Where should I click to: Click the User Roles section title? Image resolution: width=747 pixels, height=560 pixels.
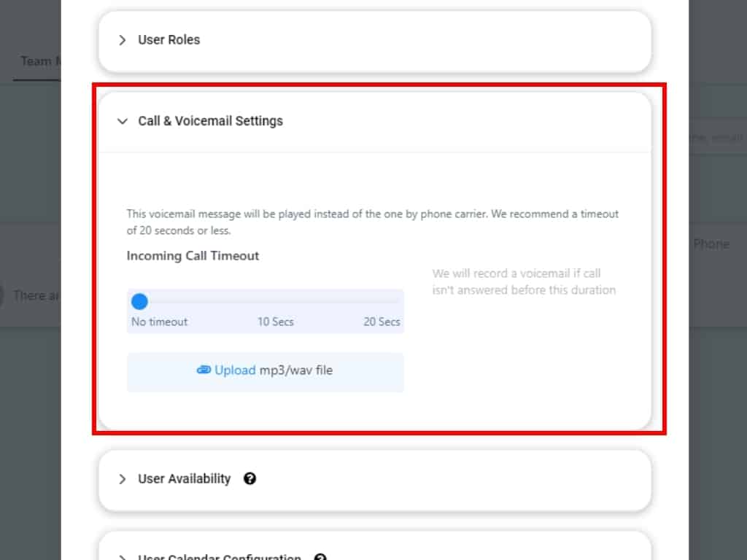point(169,40)
